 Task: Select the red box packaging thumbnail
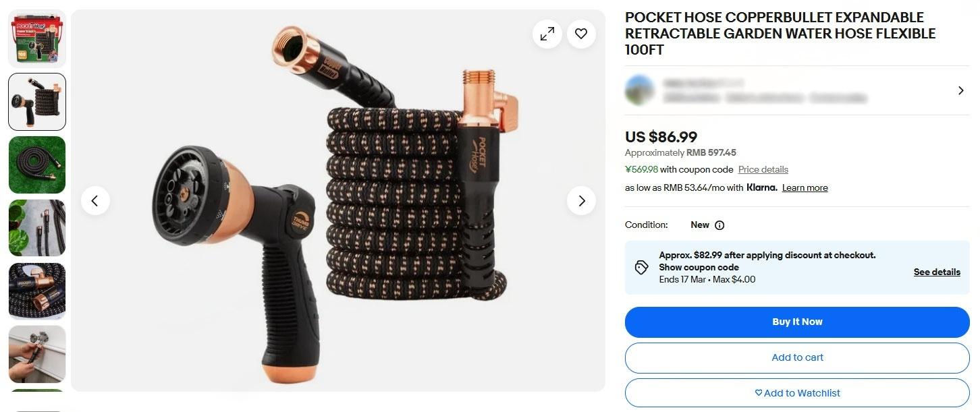click(37, 38)
